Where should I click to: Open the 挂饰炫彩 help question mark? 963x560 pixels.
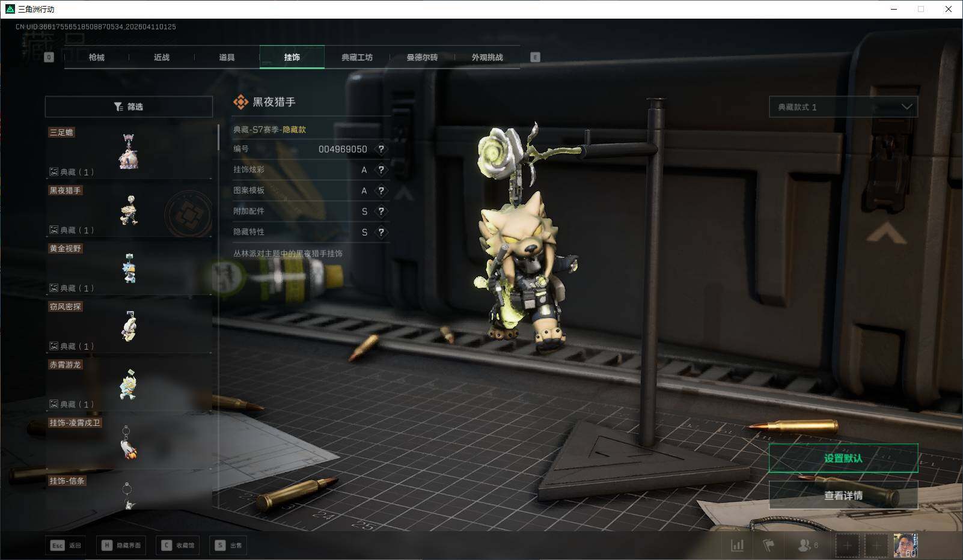(x=381, y=170)
